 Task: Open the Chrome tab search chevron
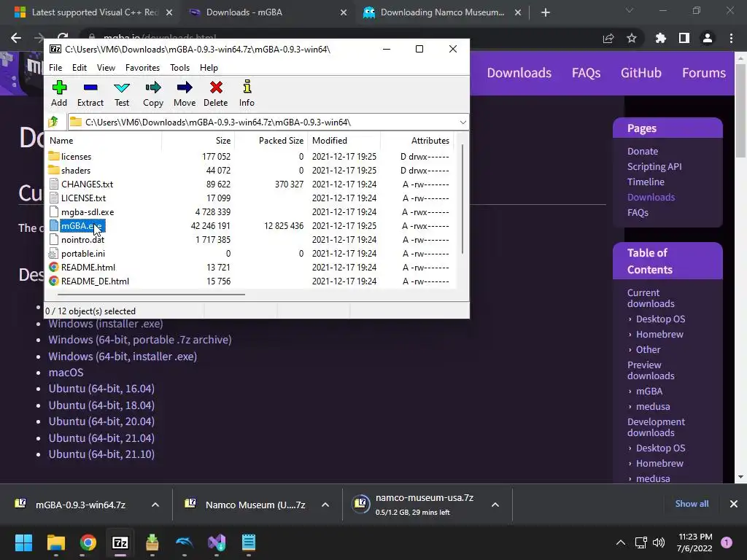630,10
